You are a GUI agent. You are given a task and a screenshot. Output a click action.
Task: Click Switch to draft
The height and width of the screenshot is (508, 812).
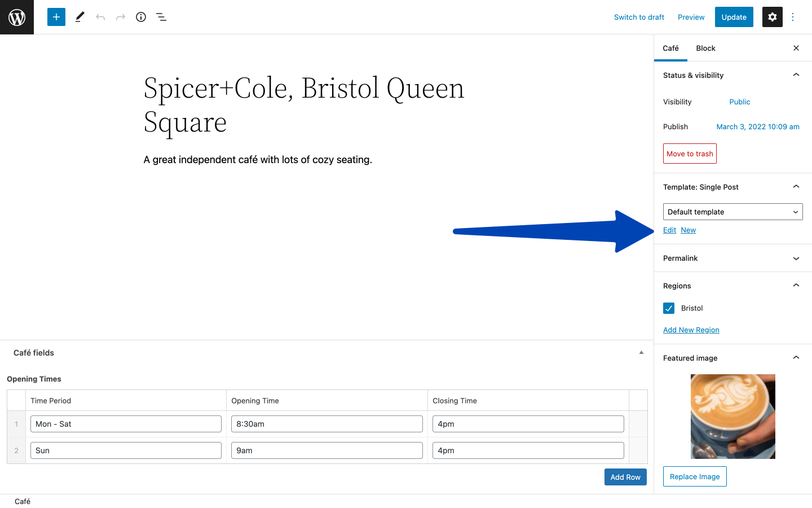(639, 17)
